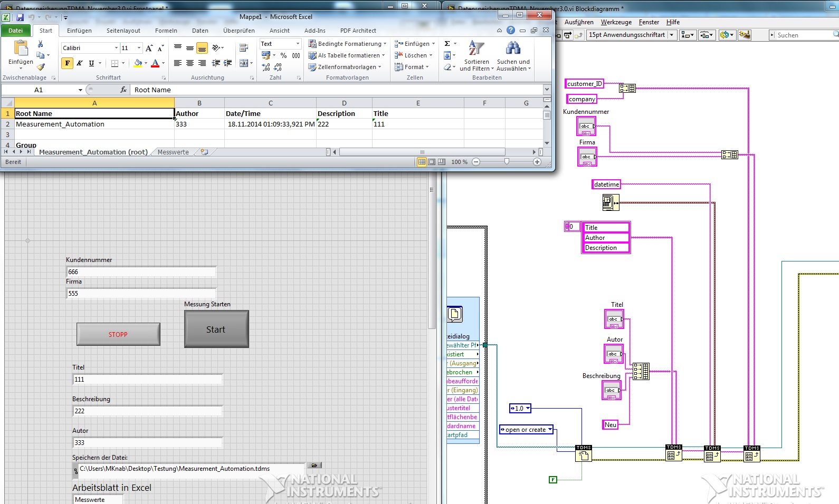Increase font size in Excel ribbon

pyautogui.click(x=149, y=48)
